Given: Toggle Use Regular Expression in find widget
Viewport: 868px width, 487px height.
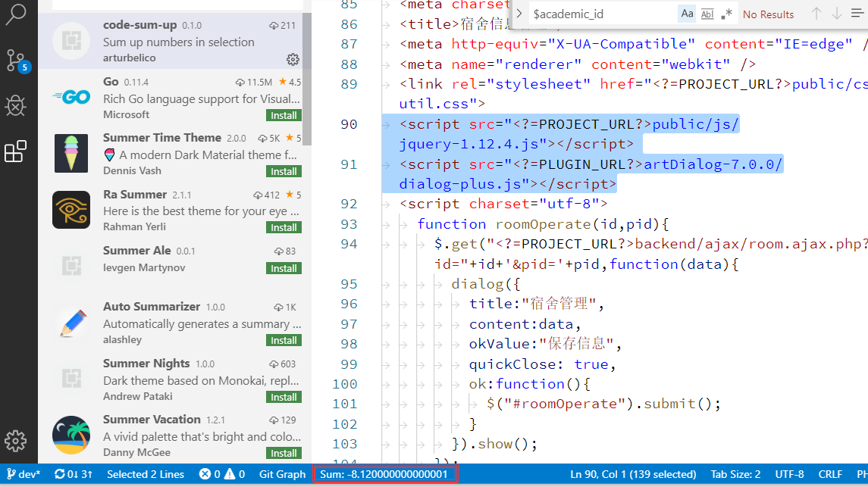Looking at the screenshot, I should [x=727, y=14].
